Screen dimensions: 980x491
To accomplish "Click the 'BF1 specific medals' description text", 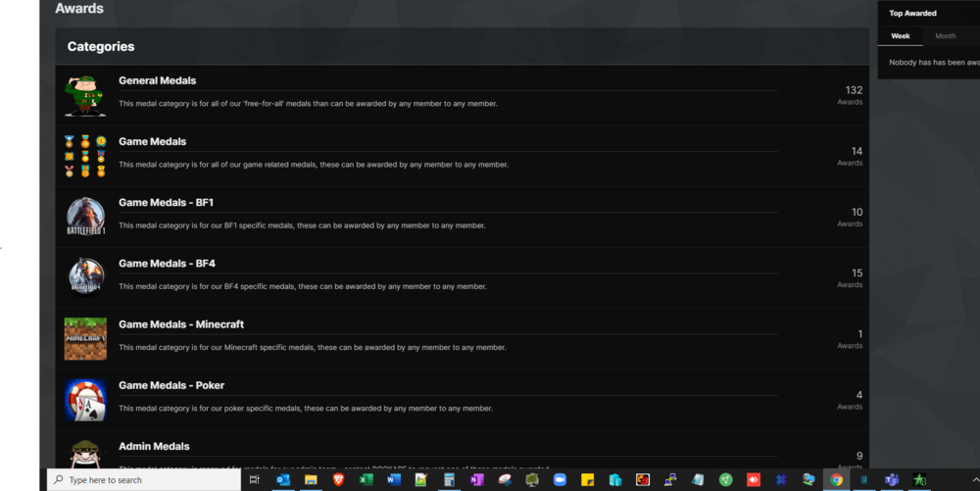I will click(302, 225).
